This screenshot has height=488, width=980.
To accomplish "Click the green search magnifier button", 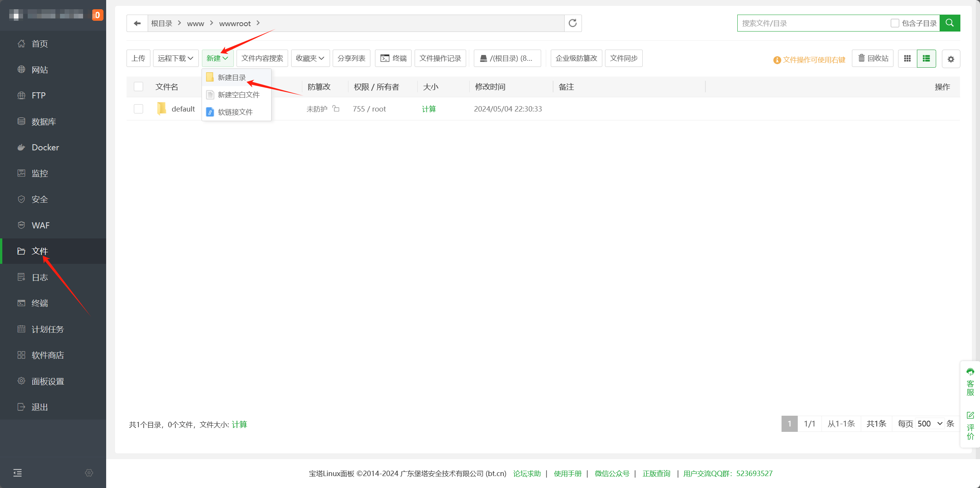I will [950, 23].
